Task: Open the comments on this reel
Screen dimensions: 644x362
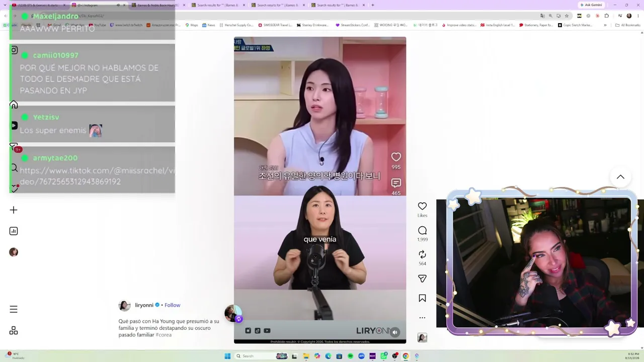Action: (422, 230)
